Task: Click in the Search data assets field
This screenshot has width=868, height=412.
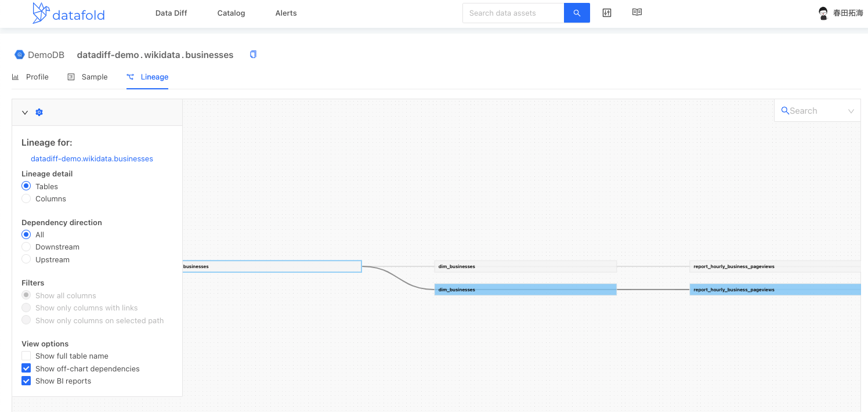Action: tap(513, 13)
